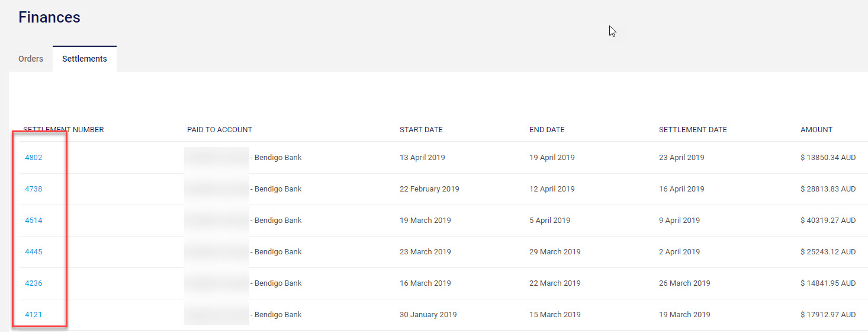
Task: Click the 16 April 2019 settlement date
Action: 681,189
